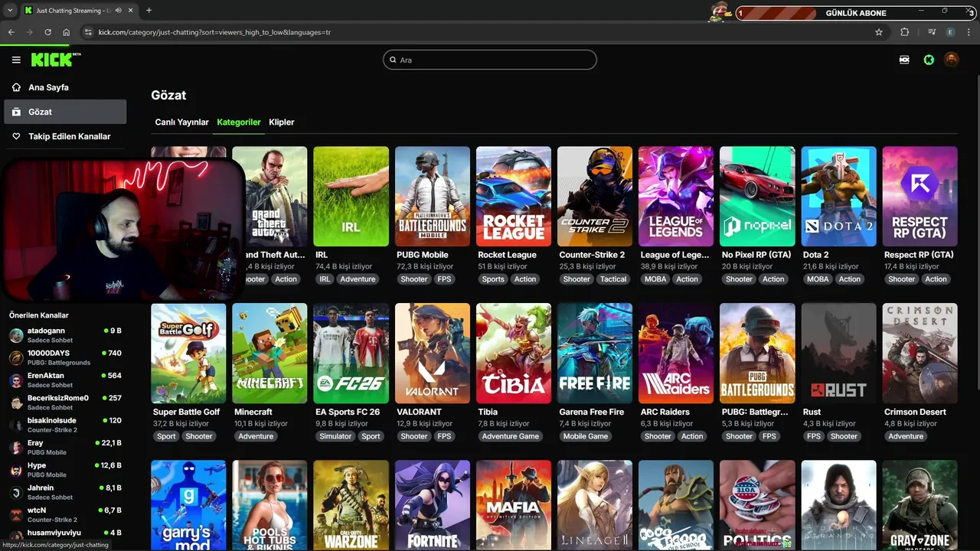Open the user profile avatar menu

[951, 60]
